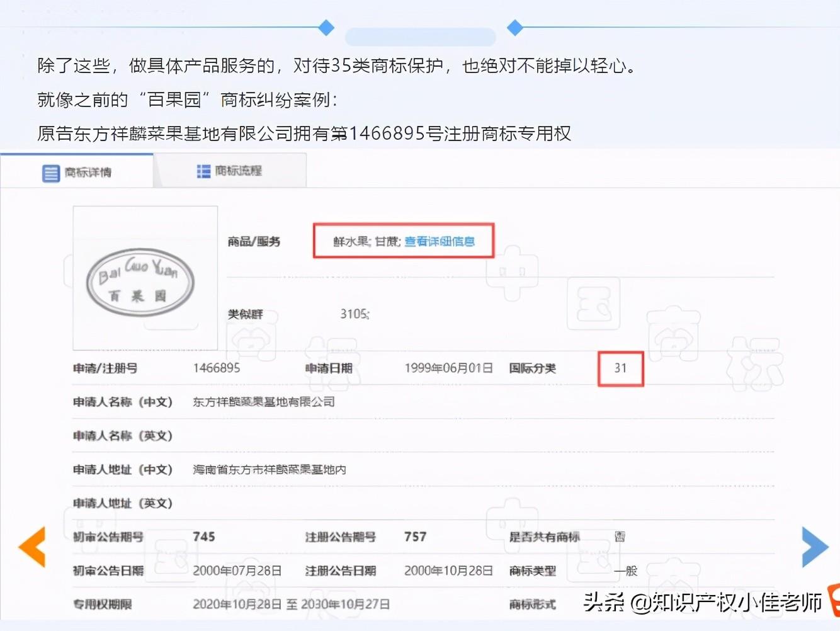
Task: Click the 专用权期限 label
Action: [103, 604]
